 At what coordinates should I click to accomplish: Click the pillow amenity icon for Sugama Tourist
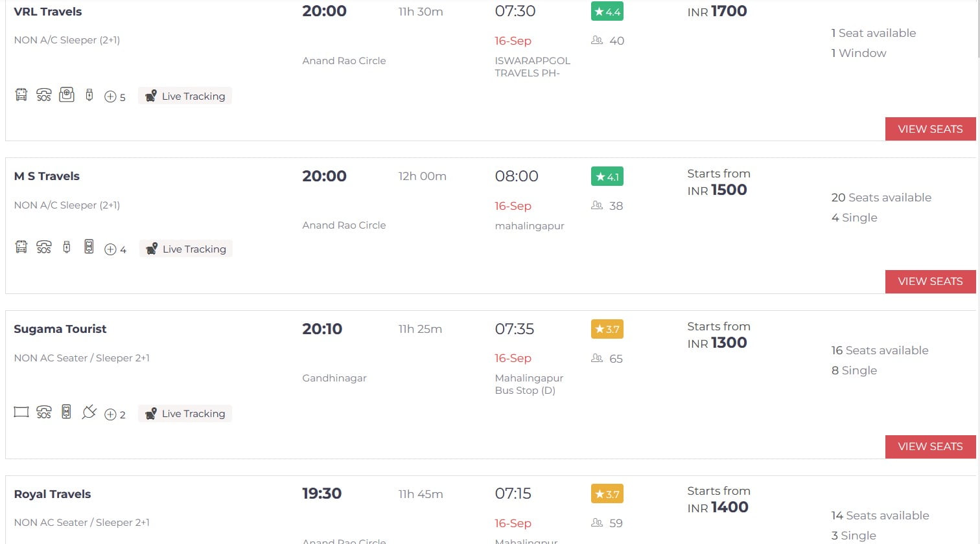tap(21, 413)
